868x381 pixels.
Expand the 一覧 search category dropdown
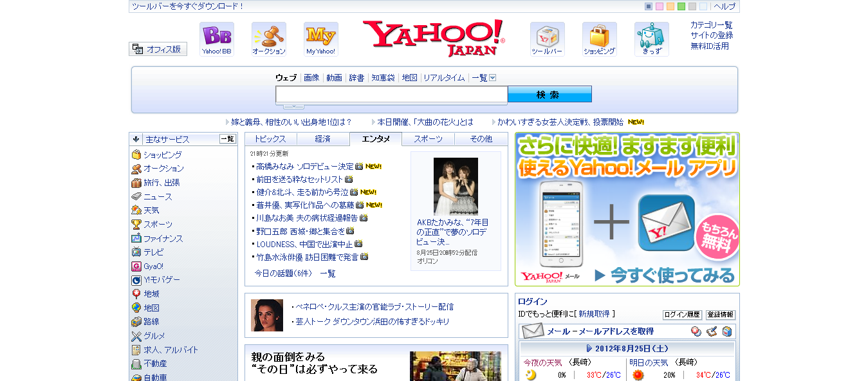[493, 78]
